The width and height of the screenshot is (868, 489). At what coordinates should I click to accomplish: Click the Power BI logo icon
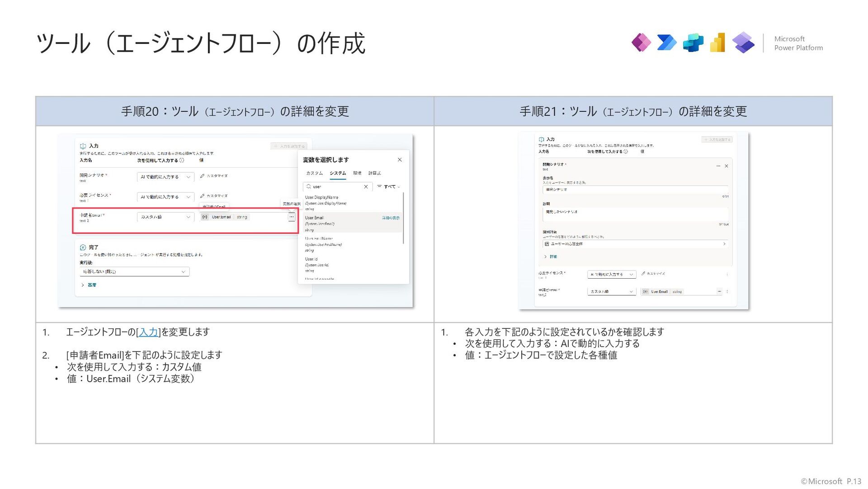[x=718, y=43]
